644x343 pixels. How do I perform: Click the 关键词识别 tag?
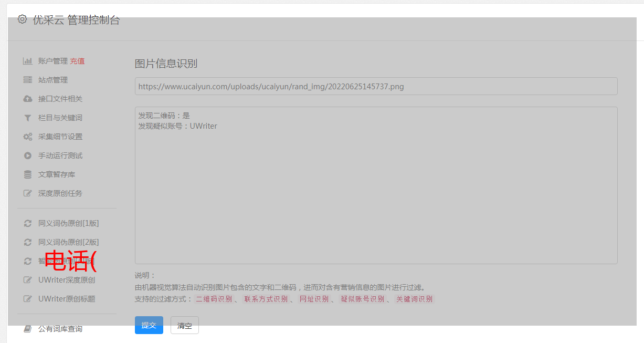tap(414, 299)
